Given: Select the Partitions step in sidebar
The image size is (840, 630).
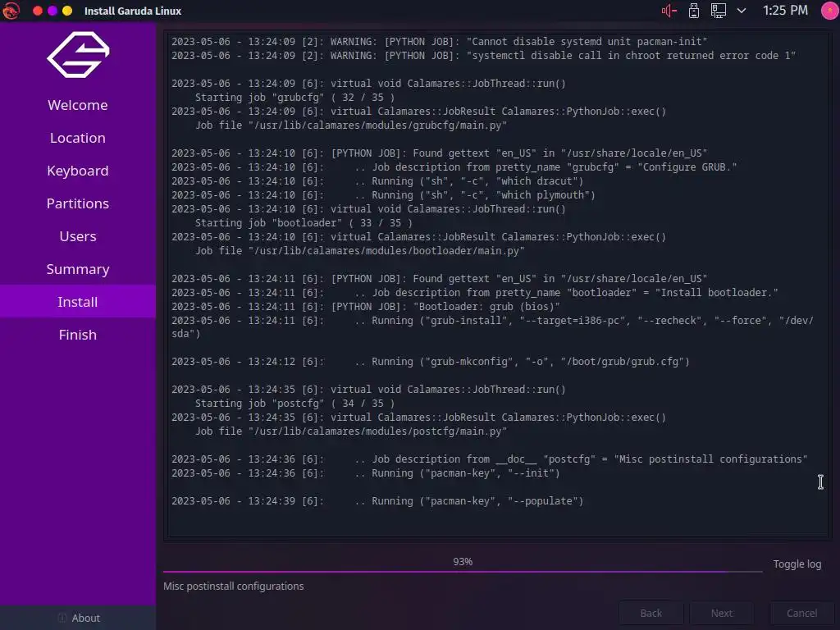Looking at the screenshot, I should (x=78, y=203).
